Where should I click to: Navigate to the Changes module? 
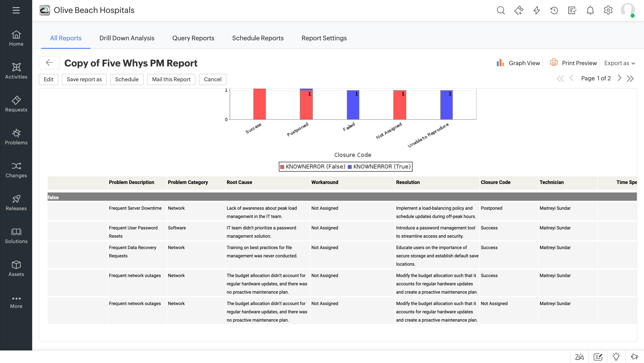[16, 170]
